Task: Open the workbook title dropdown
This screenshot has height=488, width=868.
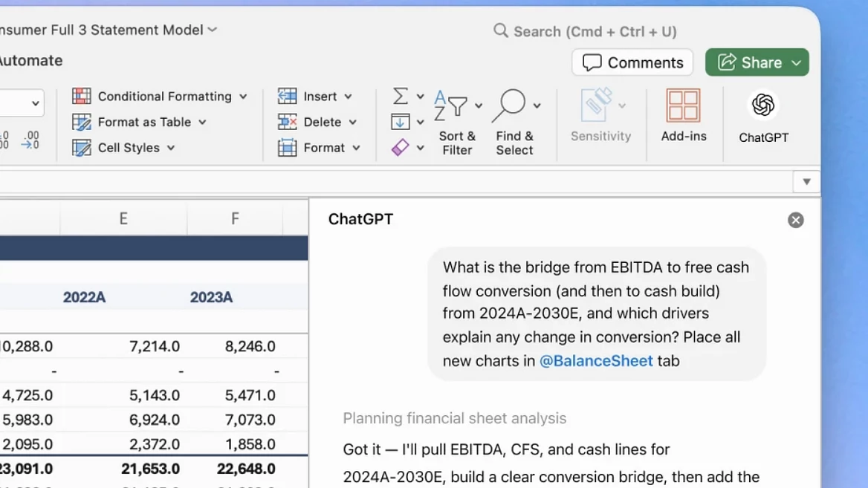Action: [212, 30]
